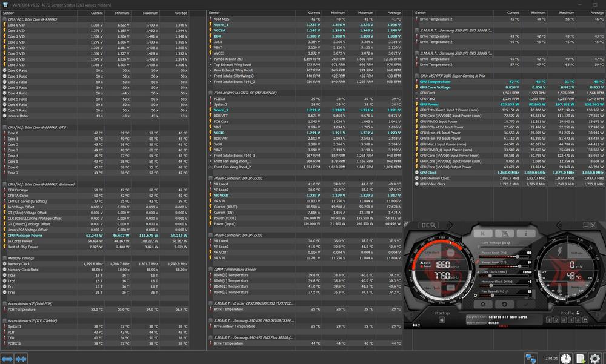This screenshot has height=364, width=606.
Task: Launch Kombustor using the K icon
Action: point(483,233)
